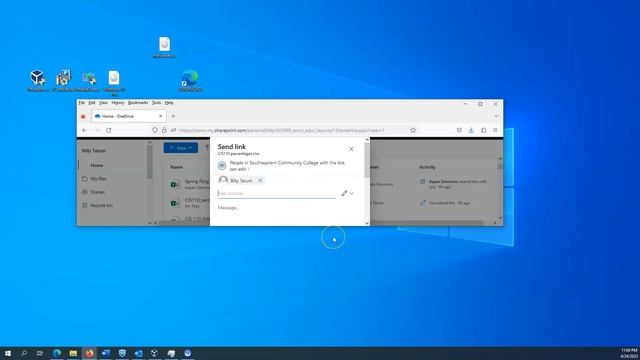
Task: Reload the current page
Action: click(109, 130)
